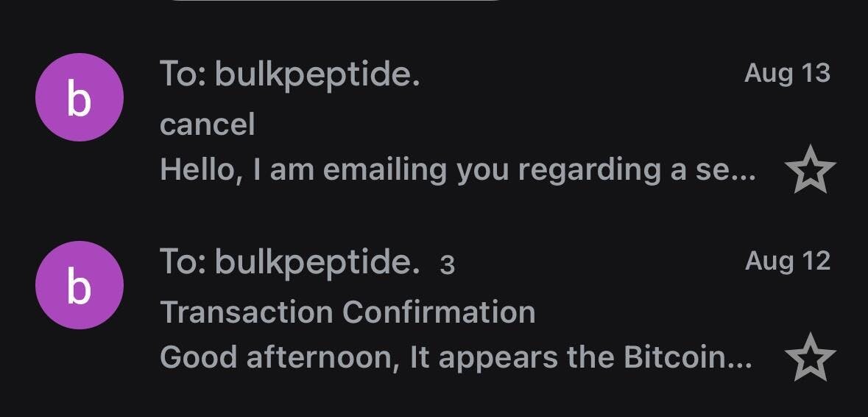This screenshot has height=417, width=868.
Task: Click the word "Transaction" in the subject
Action: tap(247, 312)
